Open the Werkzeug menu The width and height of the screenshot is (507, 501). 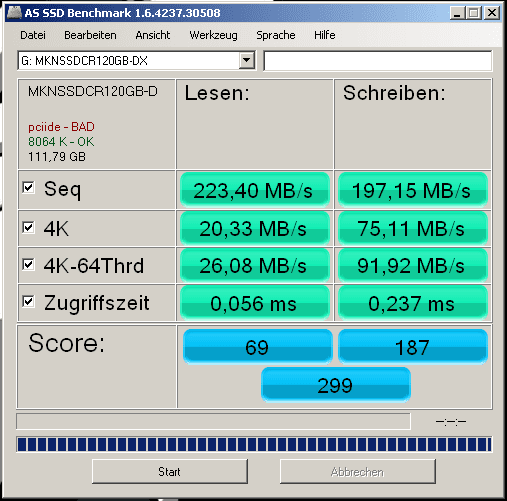coord(213,35)
